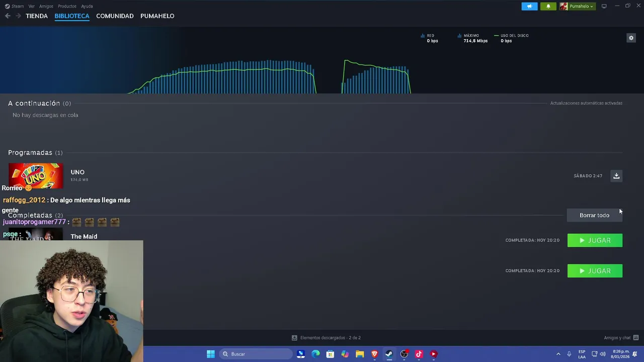The width and height of the screenshot is (644, 362).
Task: Open the Productos menu
Action: [67, 6]
